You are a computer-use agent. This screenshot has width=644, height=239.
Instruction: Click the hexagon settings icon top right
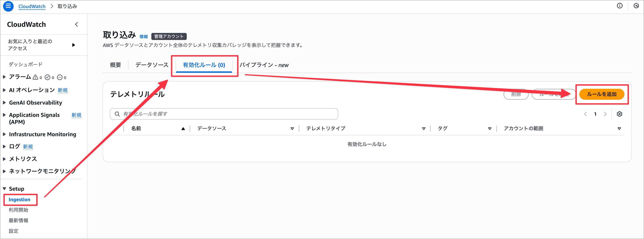(636, 6)
